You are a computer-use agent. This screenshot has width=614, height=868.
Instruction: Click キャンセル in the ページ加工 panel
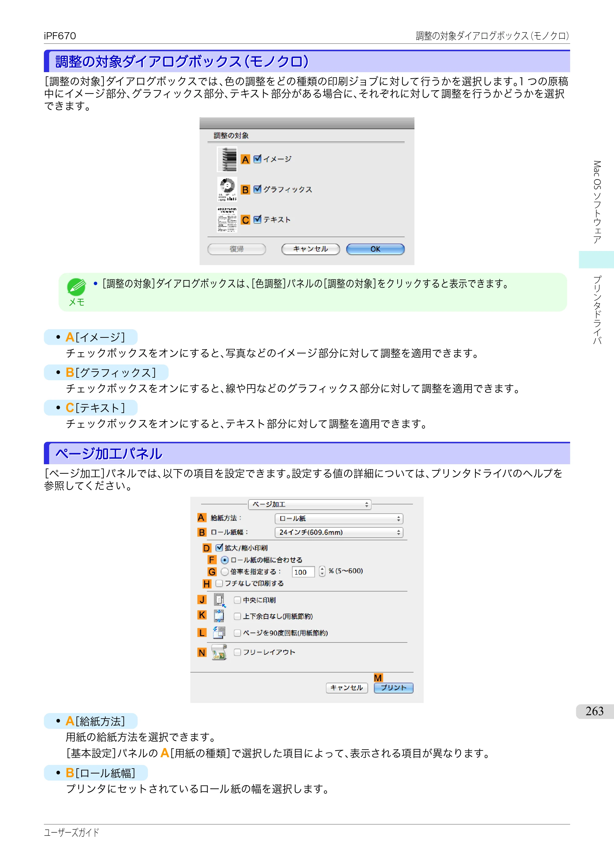[347, 688]
